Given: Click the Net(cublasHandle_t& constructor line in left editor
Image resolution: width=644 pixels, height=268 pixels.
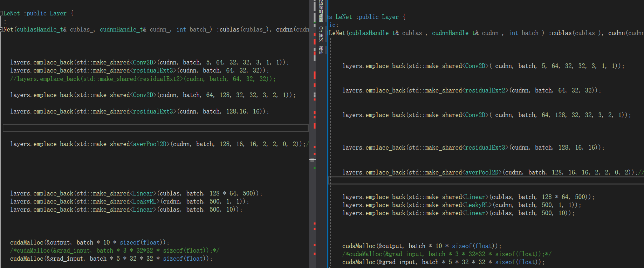Looking at the screenshot, I should click(x=156, y=29).
